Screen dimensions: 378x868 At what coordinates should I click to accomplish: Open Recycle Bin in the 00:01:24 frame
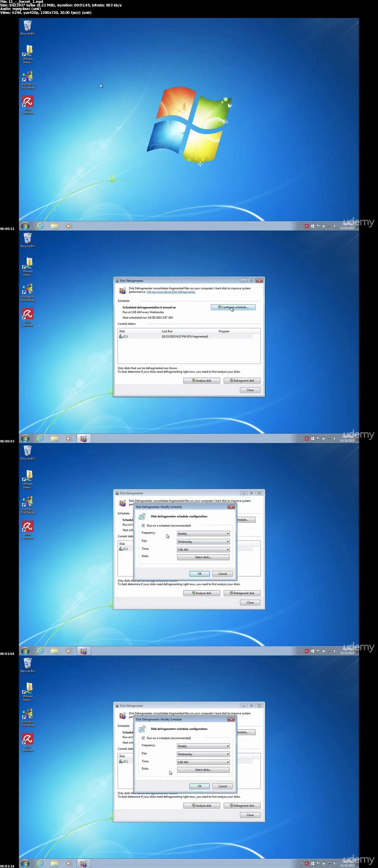27,665
